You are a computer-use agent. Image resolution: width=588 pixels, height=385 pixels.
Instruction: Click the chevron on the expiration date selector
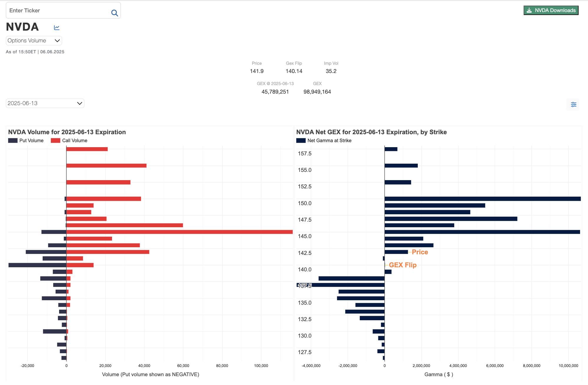point(79,103)
